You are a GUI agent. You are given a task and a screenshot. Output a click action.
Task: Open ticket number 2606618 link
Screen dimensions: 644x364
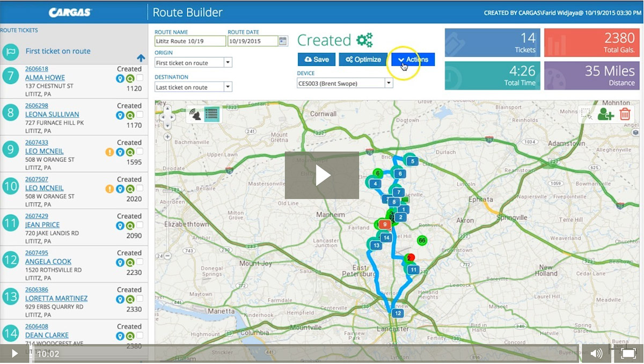(36, 69)
